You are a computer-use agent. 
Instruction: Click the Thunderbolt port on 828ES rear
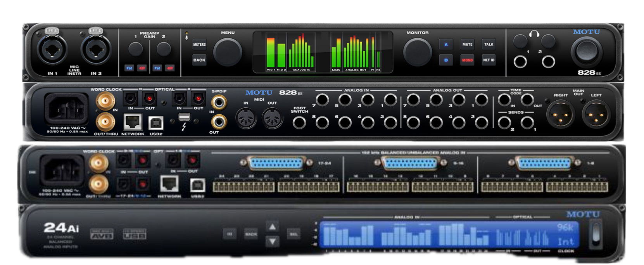(x=185, y=117)
